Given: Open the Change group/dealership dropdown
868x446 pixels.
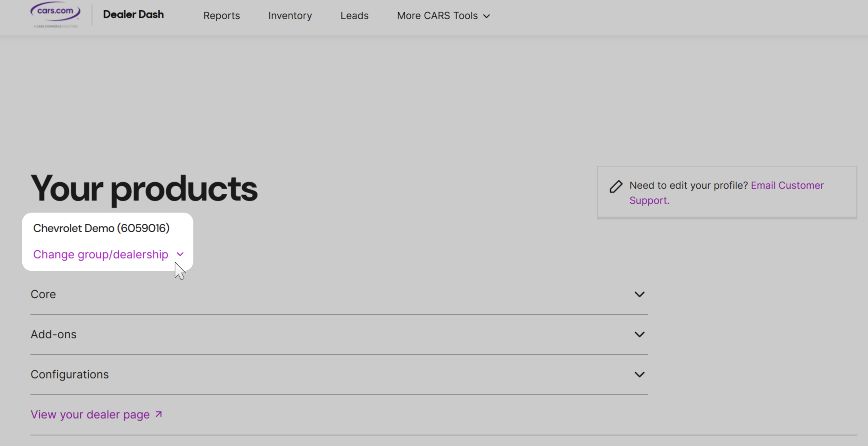Looking at the screenshot, I should point(108,254).
